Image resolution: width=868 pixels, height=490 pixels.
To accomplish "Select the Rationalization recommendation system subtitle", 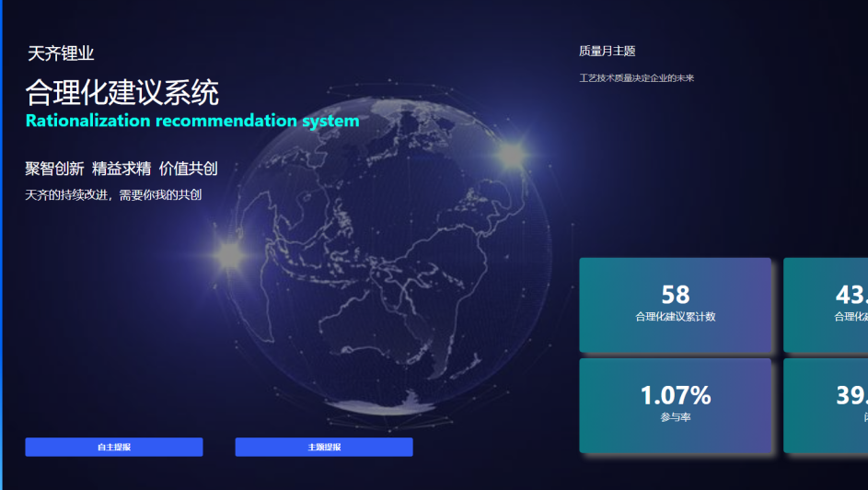I will click(x=192, y=121).
